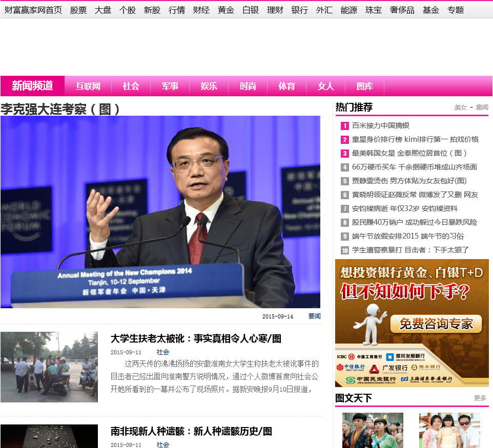The height and width of the screenshot is (448, 493).
Task: Open 奢侈品 from the top menu
Action: [x=402, y=10]
